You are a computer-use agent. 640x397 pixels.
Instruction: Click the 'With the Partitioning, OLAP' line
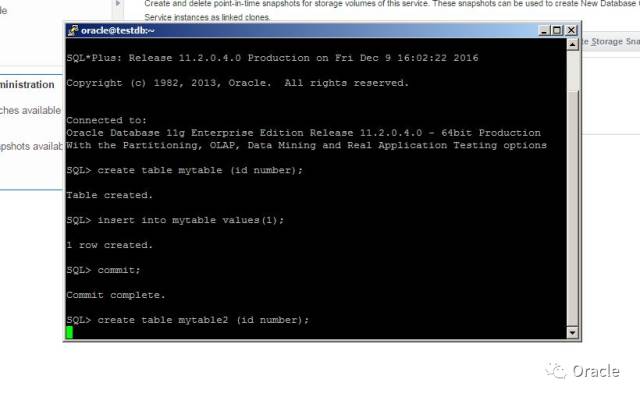pyautogui.click(x=306, y=146)
